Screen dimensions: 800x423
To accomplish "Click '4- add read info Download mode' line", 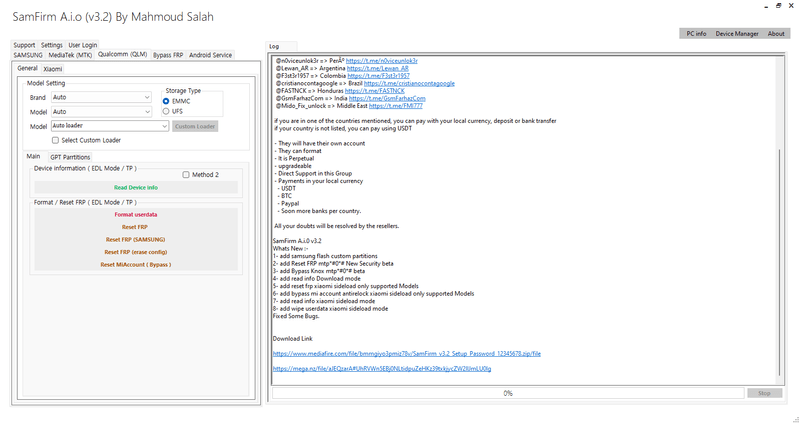I will [x=316, y=279].
